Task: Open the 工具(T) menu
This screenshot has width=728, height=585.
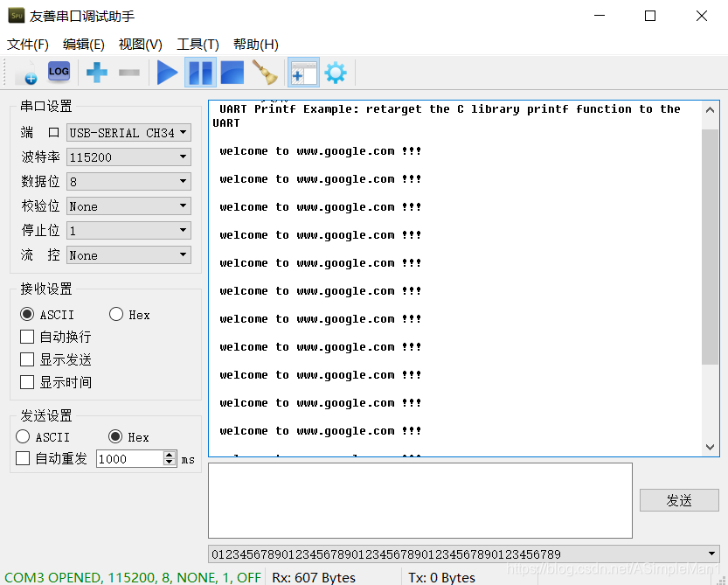Action: 198,45
